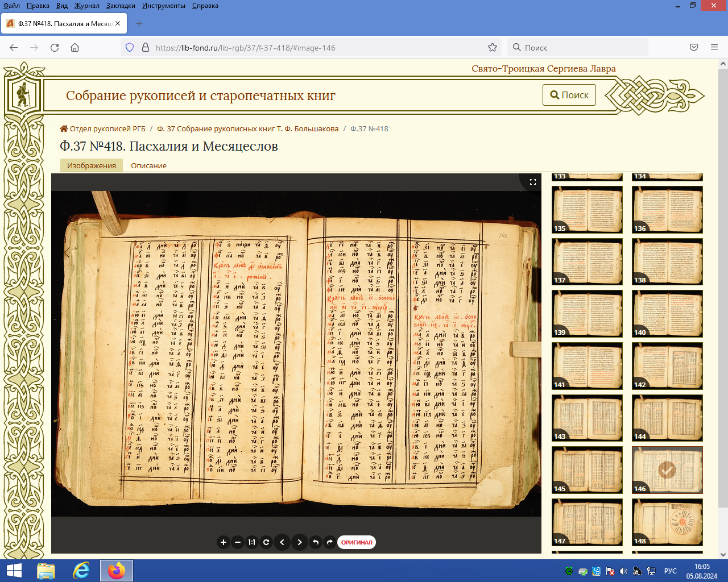Select thumbnail 136
This screenshot has height=582, width=728.
click(667, 209)
